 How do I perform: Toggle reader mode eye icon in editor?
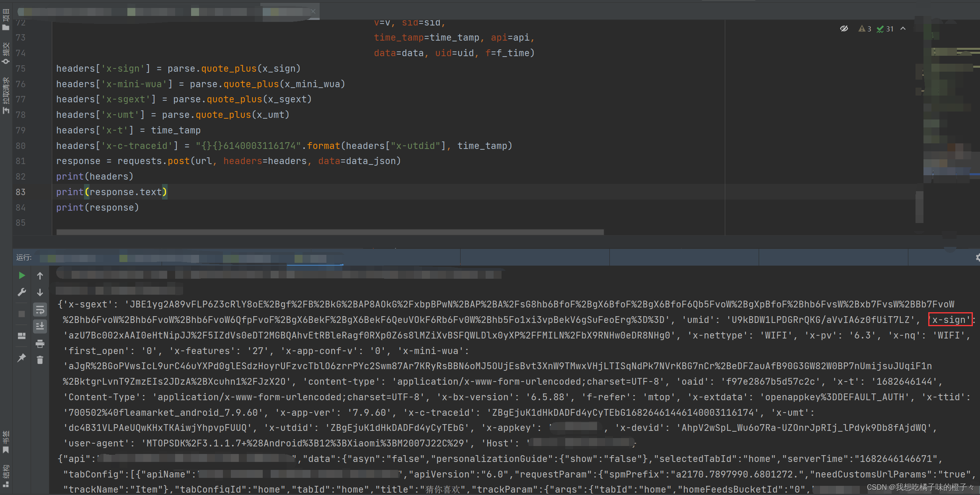[x=844, y=29]
